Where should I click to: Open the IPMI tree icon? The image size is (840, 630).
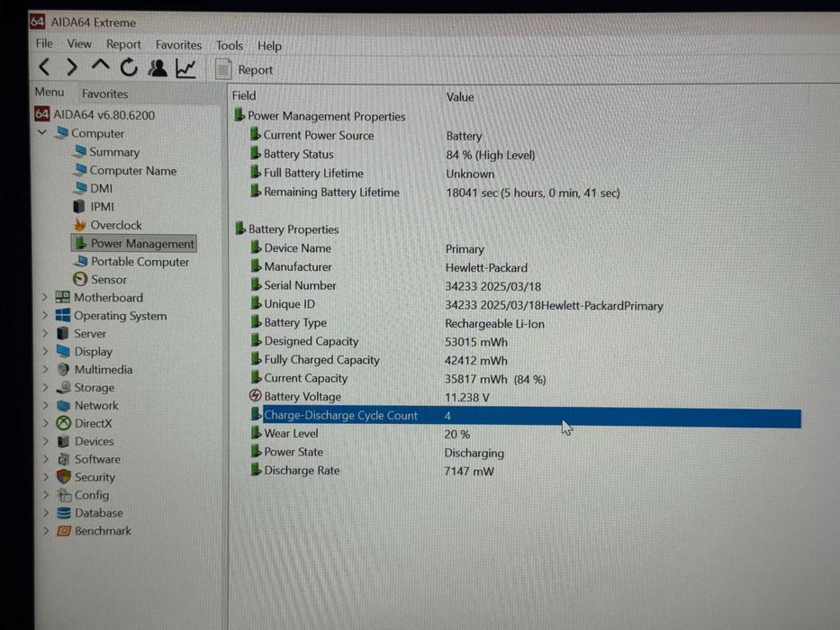point(79,206)
